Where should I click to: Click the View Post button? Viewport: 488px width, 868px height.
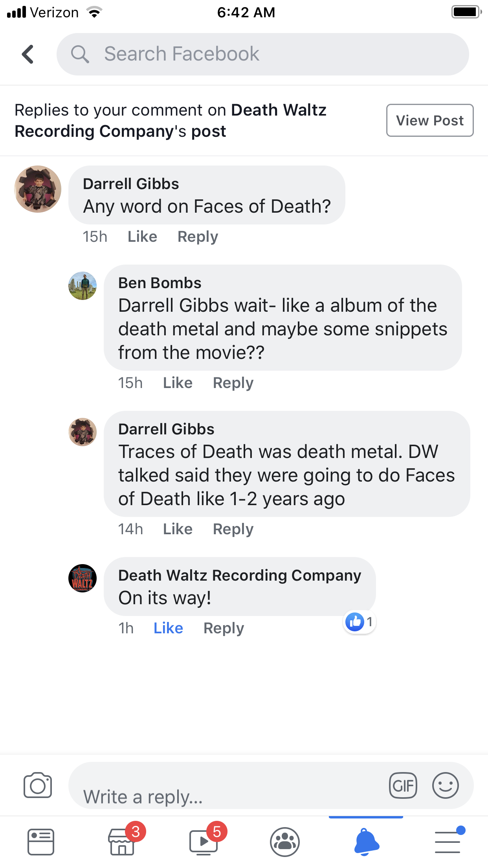pos(430,120)
